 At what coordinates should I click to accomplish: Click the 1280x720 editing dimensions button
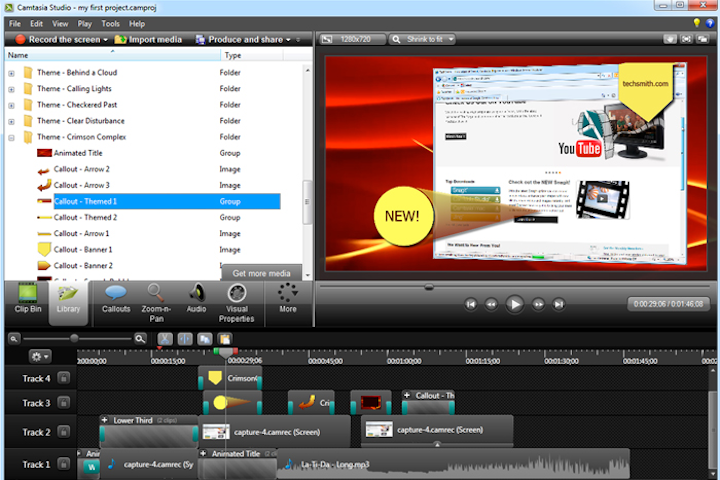(x=352, y=40)
